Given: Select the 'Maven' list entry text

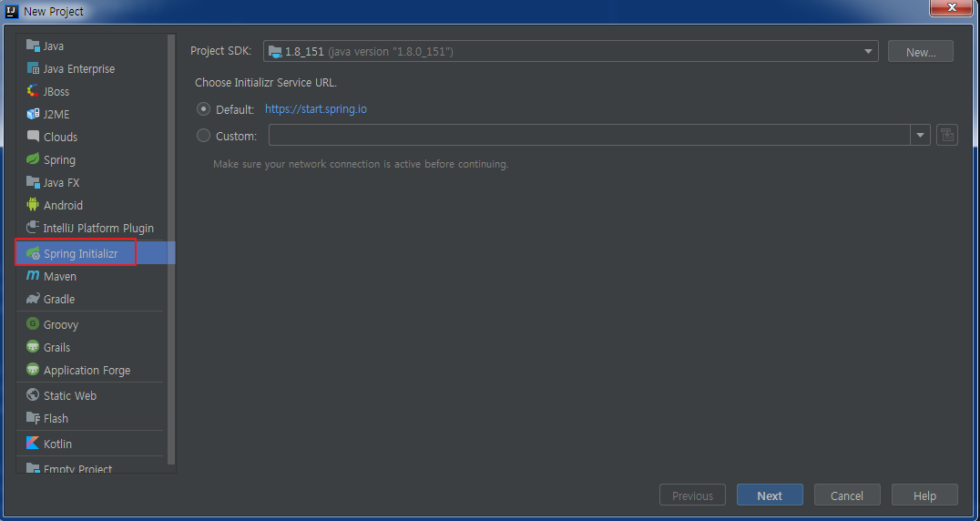Looking at the screenshot, I should click(x=60, y=276).
